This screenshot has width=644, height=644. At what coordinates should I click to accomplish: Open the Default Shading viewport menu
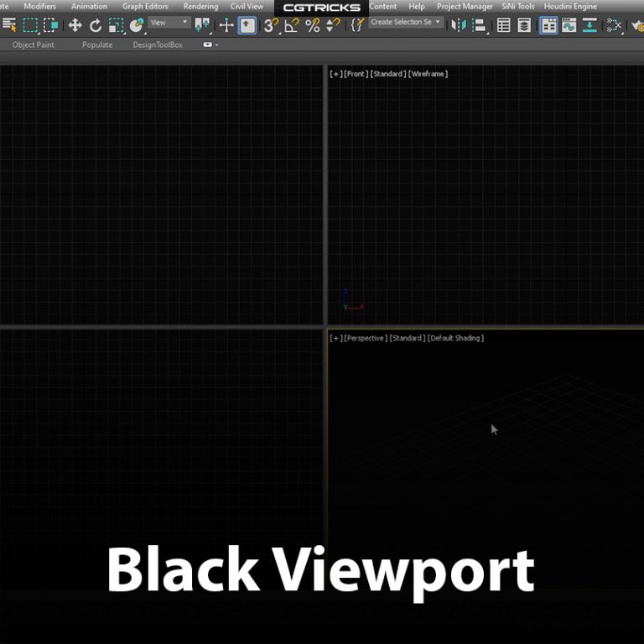pos(455,338)
